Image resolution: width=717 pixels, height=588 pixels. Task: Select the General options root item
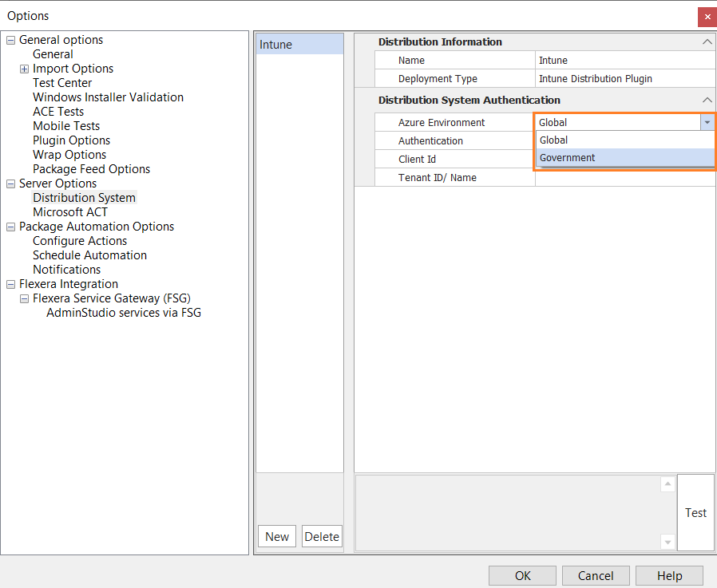click(61, 40)
